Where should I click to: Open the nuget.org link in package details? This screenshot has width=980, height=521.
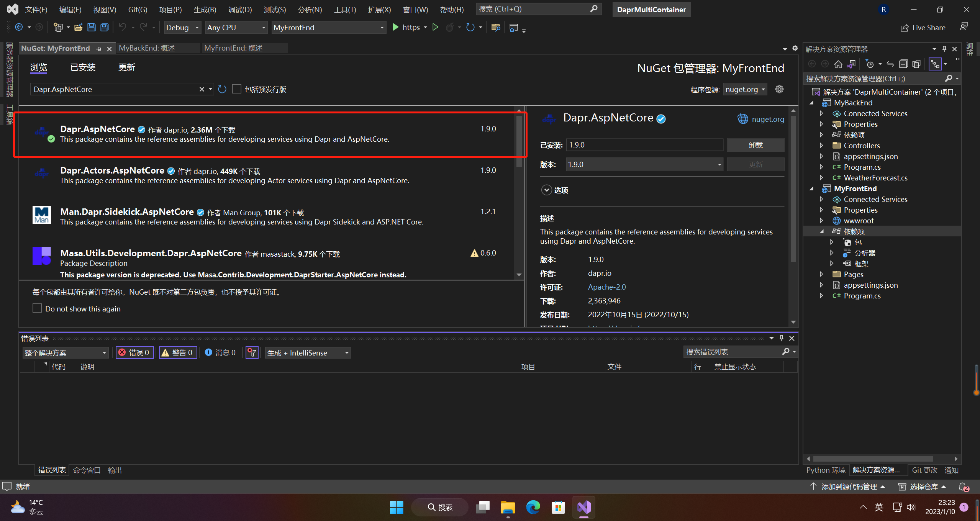pos(768,119)
